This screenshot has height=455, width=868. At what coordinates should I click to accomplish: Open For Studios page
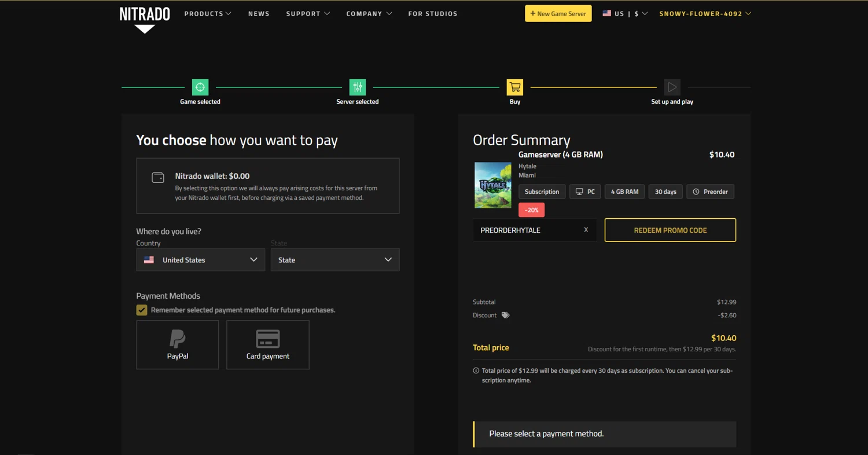pyautogui.click(x=433, y=13)
